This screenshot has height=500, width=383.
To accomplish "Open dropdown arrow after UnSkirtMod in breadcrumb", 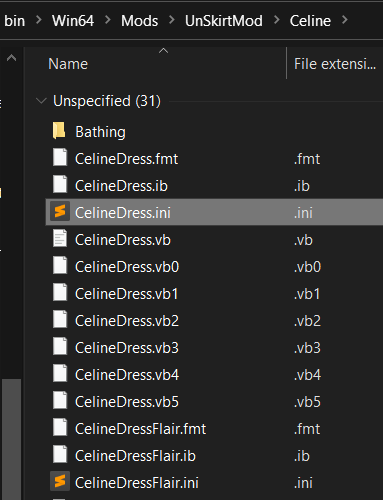I will click(276, 20).
